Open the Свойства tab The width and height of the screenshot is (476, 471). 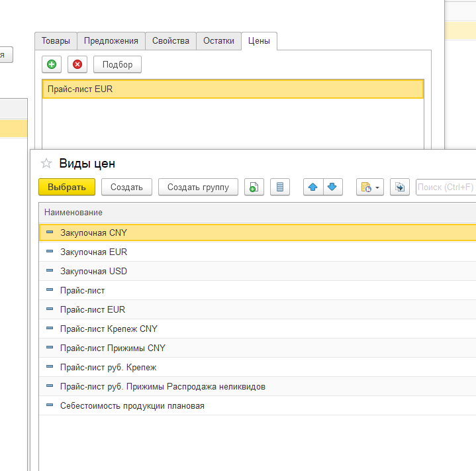click(x=171, y=41)
